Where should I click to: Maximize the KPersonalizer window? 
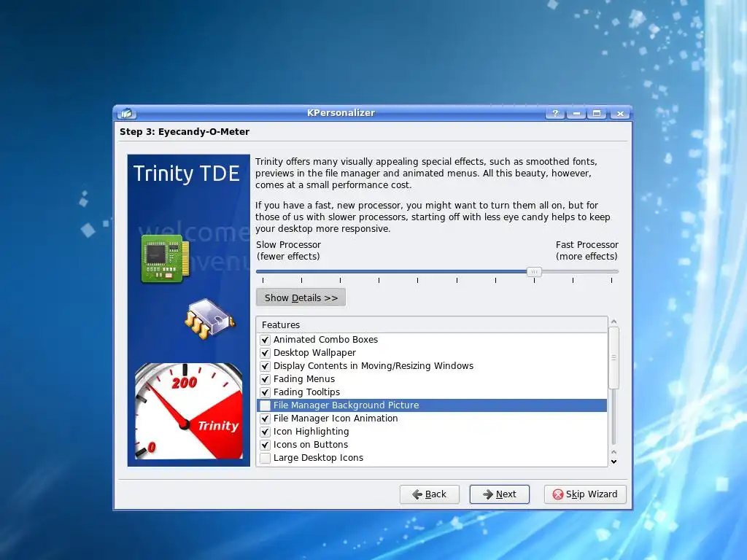[x=597, y=113]
